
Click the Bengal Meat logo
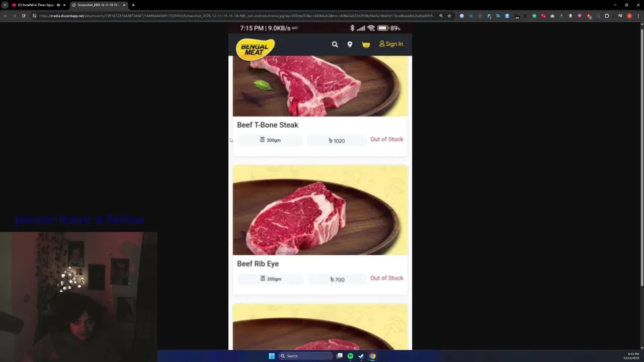pyautogui.click(x=256, y=49)
